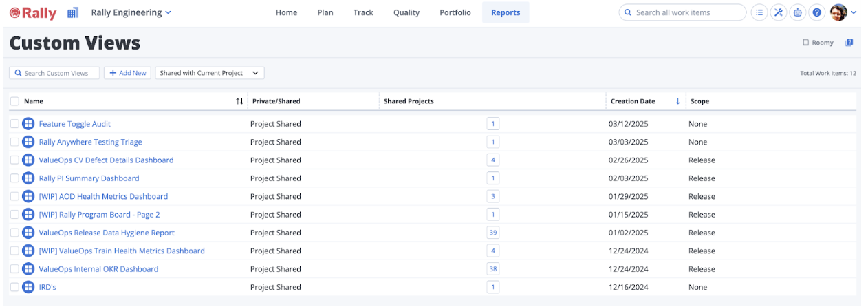Open the recent items list icon
The width and height of the screenshot is (868, 307).
pyautogui.click(x=759, y=12)
